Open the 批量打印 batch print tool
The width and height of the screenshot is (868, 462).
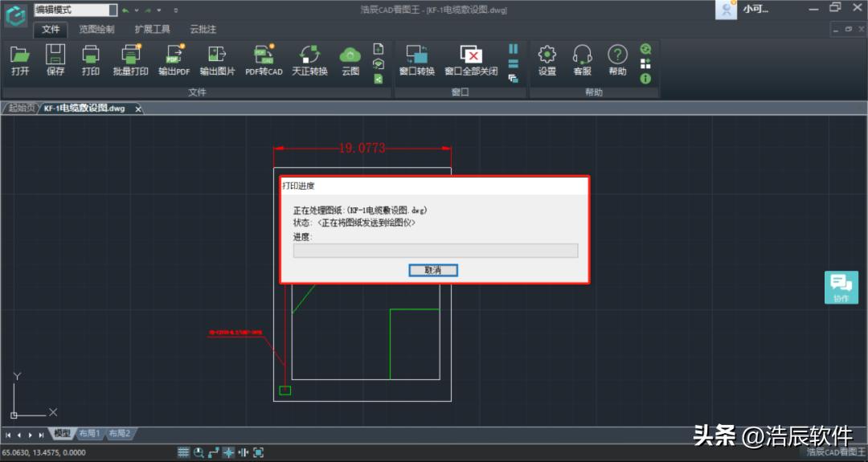(131, 59)
